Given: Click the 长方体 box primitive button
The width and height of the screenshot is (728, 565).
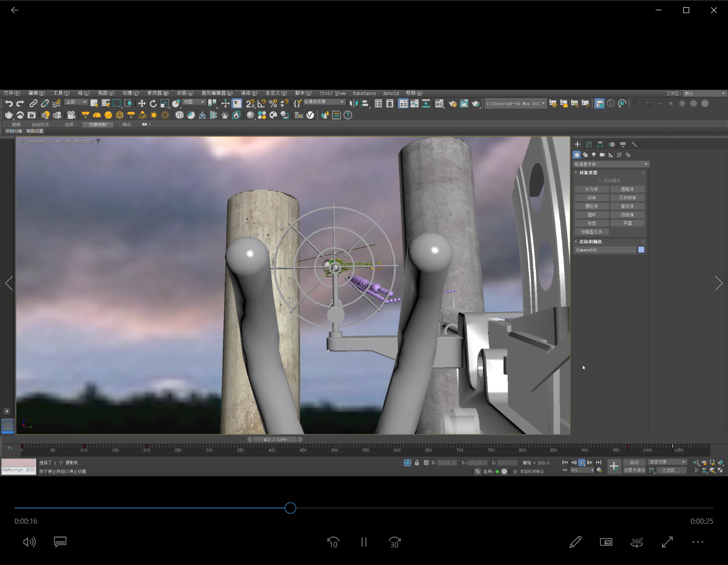Looking at the screenshot, I should (592, 189).
